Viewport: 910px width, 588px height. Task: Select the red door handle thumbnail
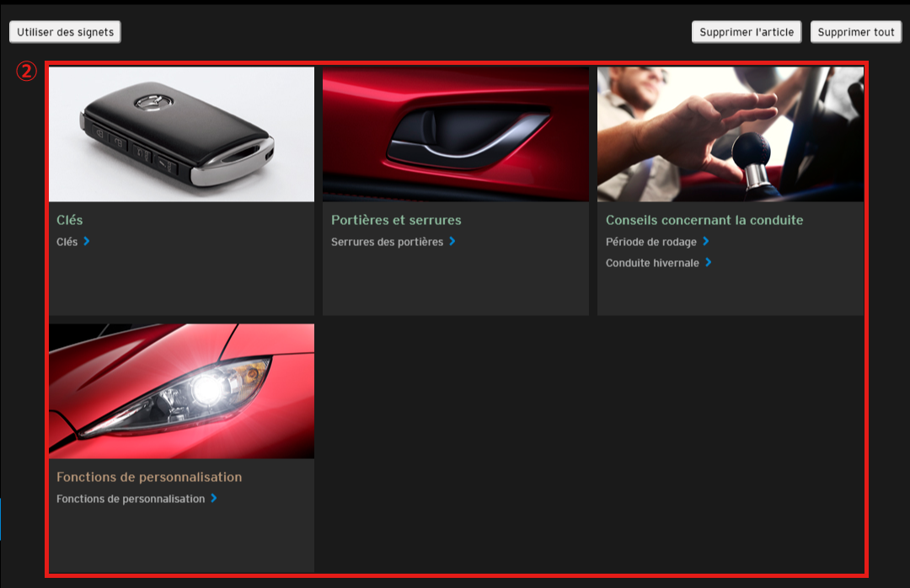tap(455, 135)
